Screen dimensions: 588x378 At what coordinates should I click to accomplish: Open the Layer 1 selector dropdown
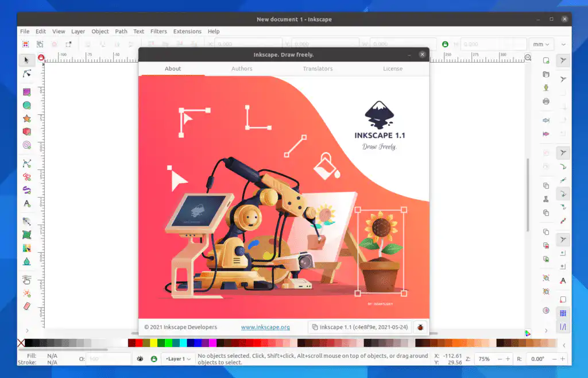coord(178,358)
